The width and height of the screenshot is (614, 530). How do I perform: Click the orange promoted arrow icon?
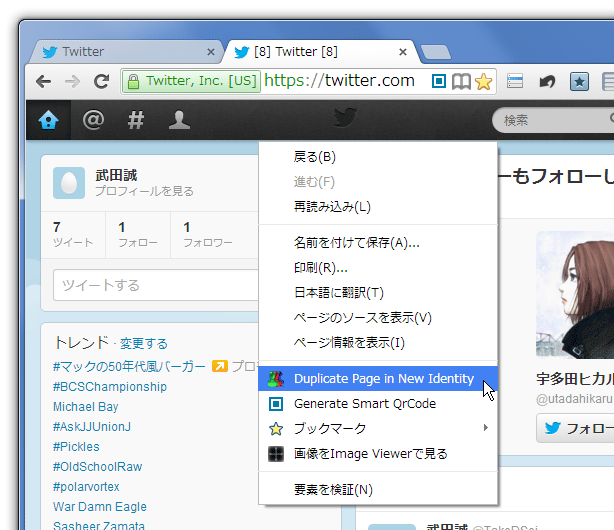click(220, 366)
